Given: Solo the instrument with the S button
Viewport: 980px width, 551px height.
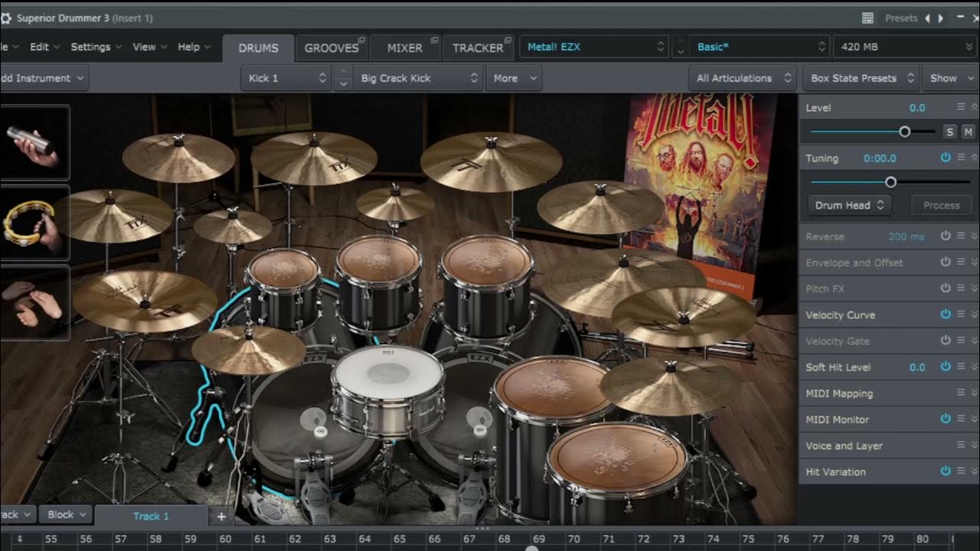Looking at the screenshot, I should point(949,132).
